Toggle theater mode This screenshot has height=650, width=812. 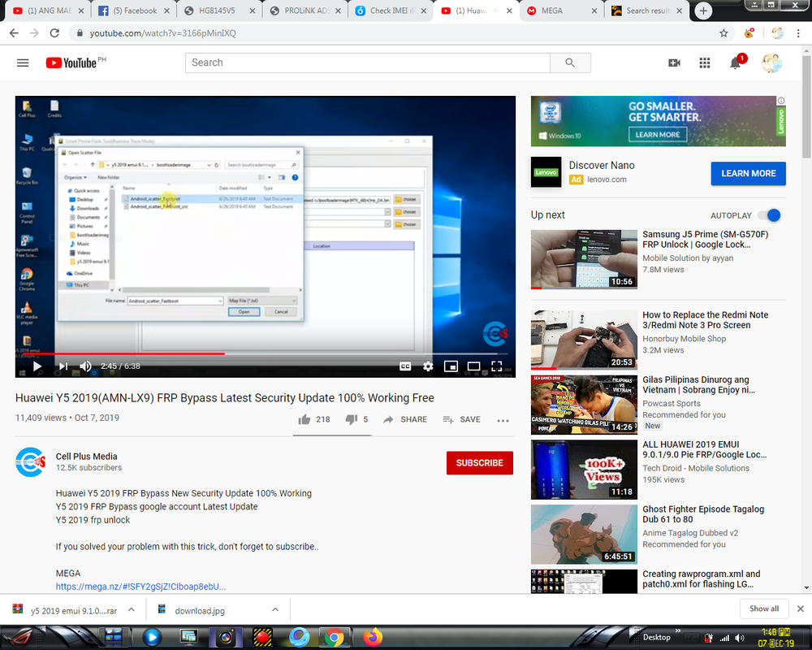pyautogui.click(x=473, y=366)
